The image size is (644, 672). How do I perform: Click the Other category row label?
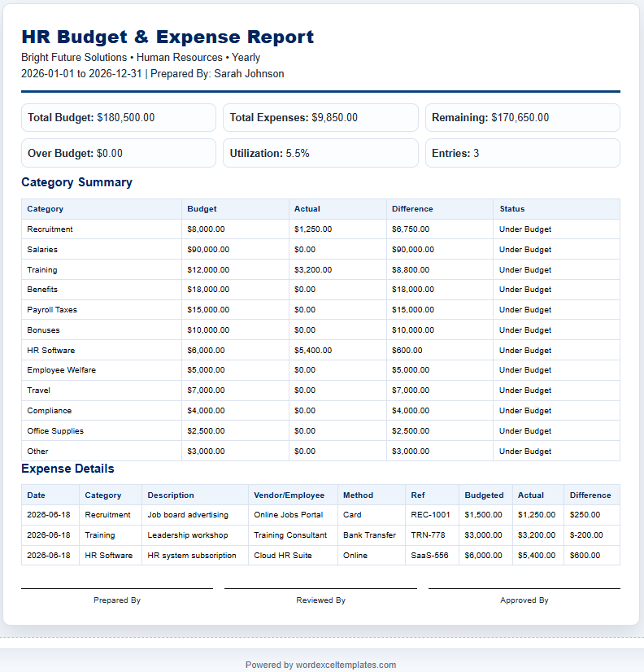37,452
